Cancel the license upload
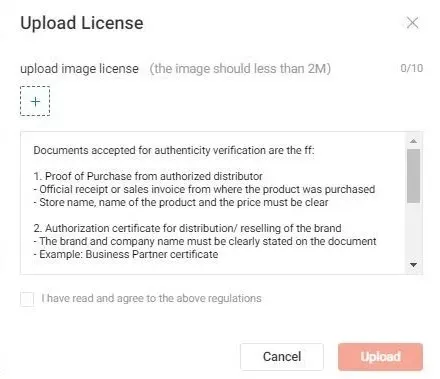 point(282,357)
